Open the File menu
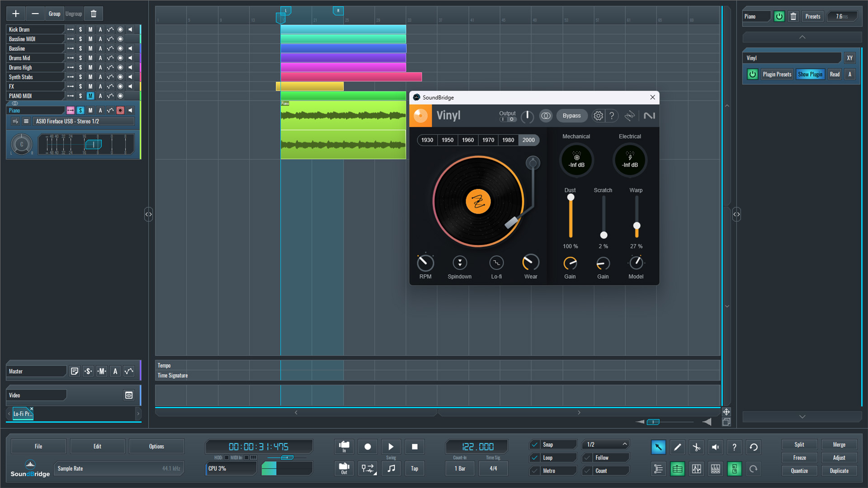868x488 pixels. [38, 446]
